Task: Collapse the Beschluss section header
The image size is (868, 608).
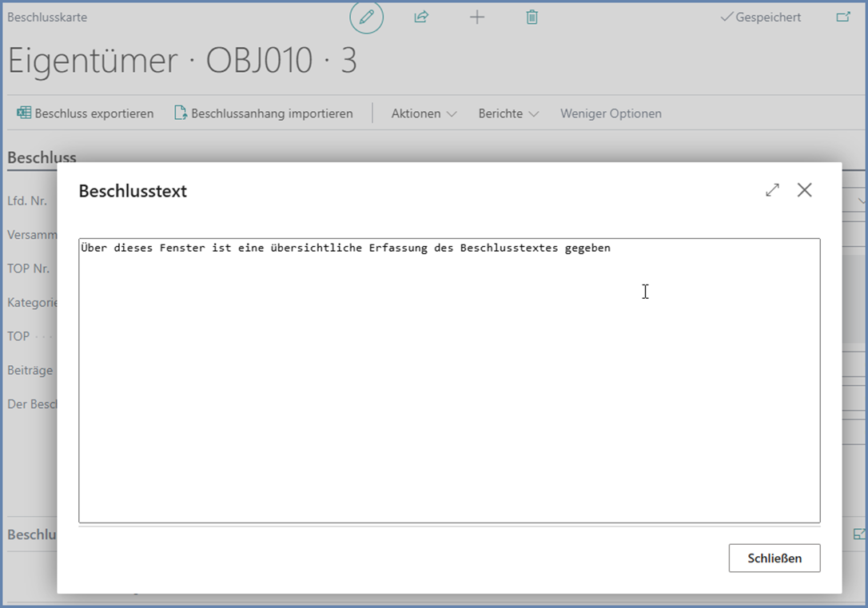Action: coord(42,157)
